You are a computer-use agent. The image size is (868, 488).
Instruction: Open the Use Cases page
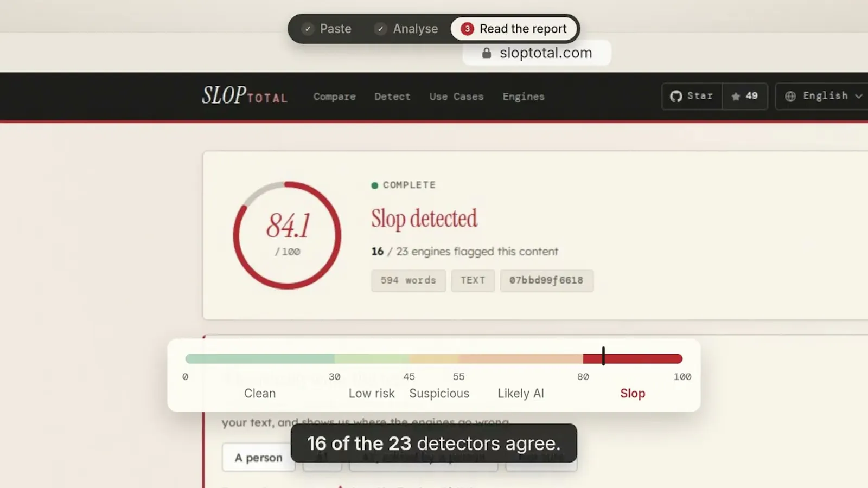(x=456, y=97)
